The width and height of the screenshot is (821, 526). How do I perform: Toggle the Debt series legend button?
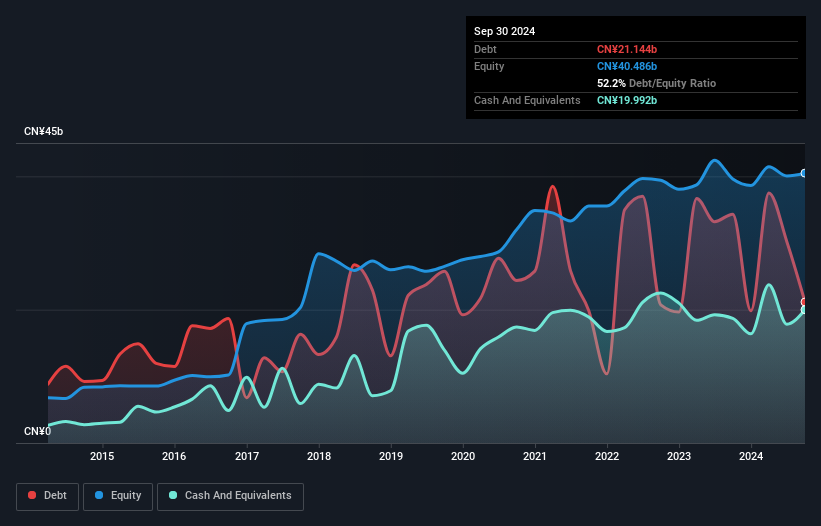pos(48,496)
